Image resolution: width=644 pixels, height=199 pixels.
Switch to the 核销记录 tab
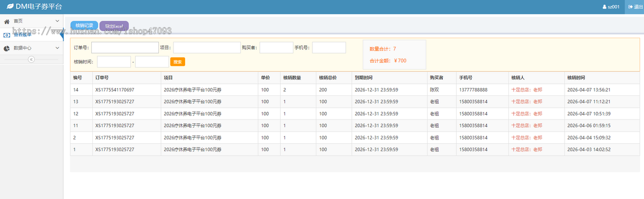tap(84, 26)
